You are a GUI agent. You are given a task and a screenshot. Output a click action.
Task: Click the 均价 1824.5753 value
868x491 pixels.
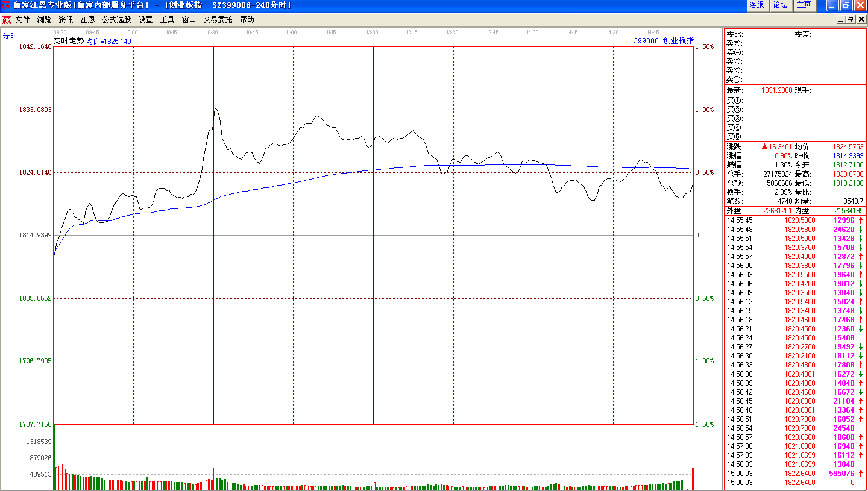pos(848,147)
